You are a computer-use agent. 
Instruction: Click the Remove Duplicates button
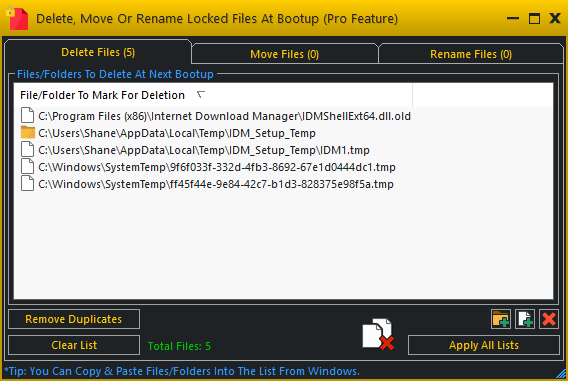point(74,319)
